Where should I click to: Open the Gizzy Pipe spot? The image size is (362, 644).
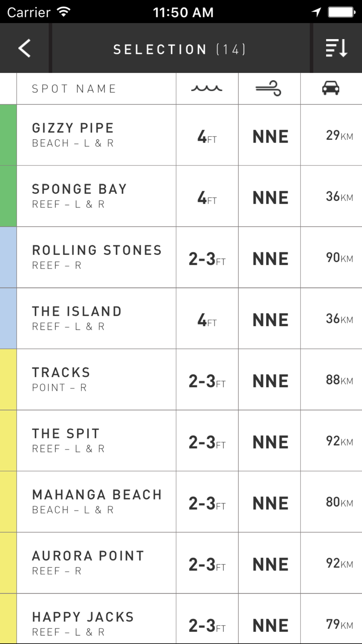click(181, 135)
